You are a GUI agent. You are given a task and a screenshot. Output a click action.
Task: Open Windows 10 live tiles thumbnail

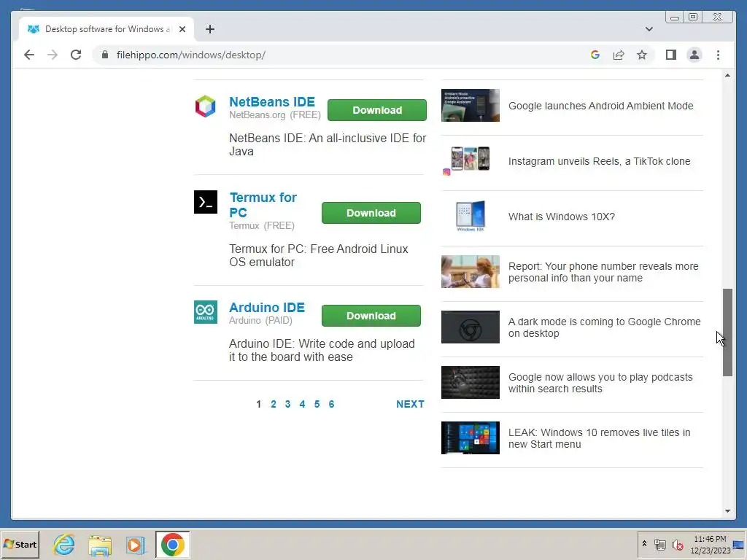[471, 437]
